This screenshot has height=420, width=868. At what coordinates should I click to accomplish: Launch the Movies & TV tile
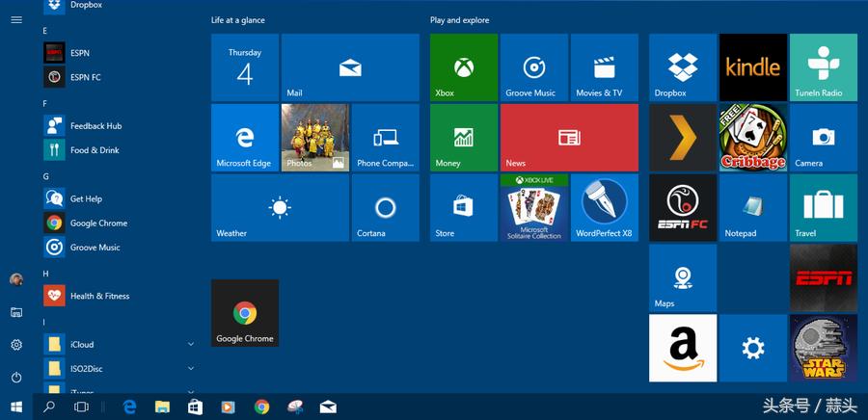pos(605,67)
